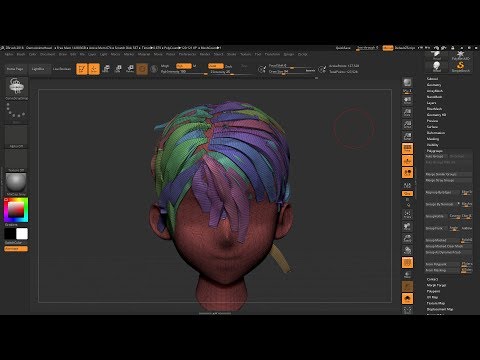Viewport: 480px width, 360px height.
Task: Collapse the Polygroups subpalette
Action: [x=435, y=151]
